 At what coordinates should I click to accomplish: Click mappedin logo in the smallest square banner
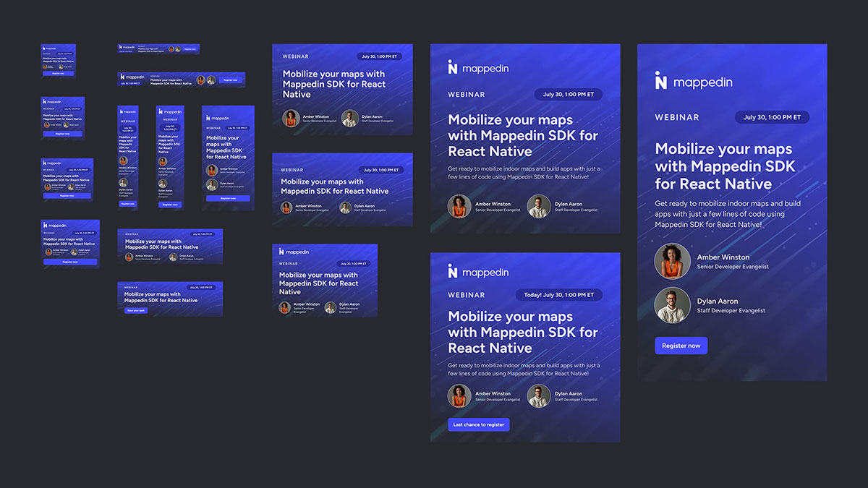(49, 48)
